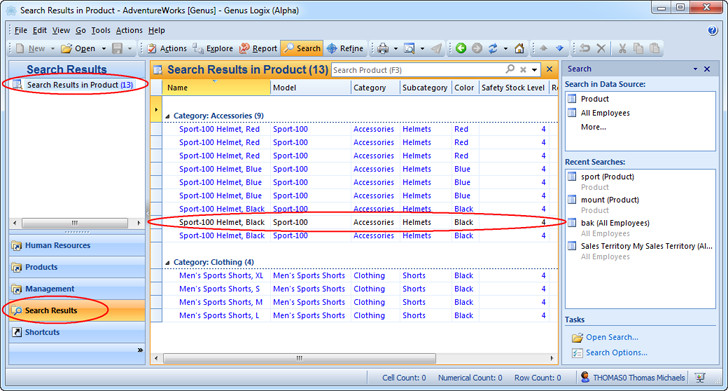Open the Print Preview dropdown arrow
This screenshot has height=391, width=728.
(x=422, y=48)
